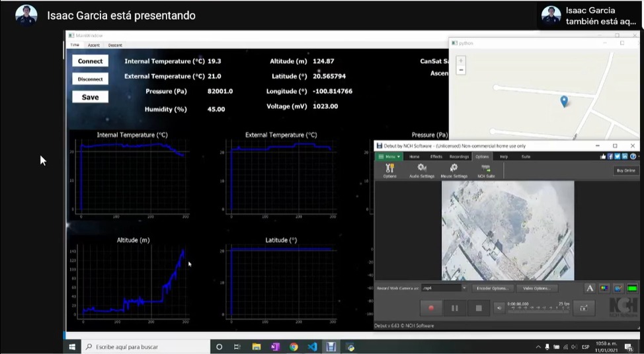
Task: Pause the recording in Debut
Action: (x=455, y=308)
